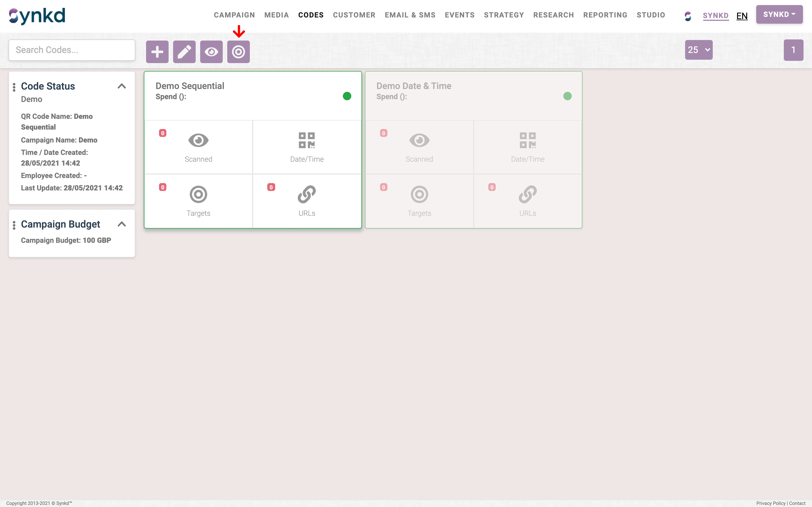This screenshot has height=507, width=812.
Task: Collapse the Campaign Budget panel
Action: coord(122,224)
